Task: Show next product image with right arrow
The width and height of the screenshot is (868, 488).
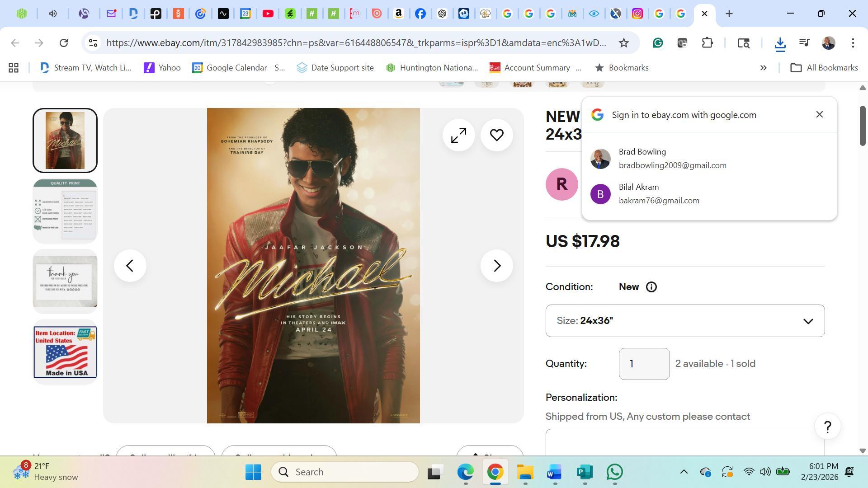Action: click(496, 266)
